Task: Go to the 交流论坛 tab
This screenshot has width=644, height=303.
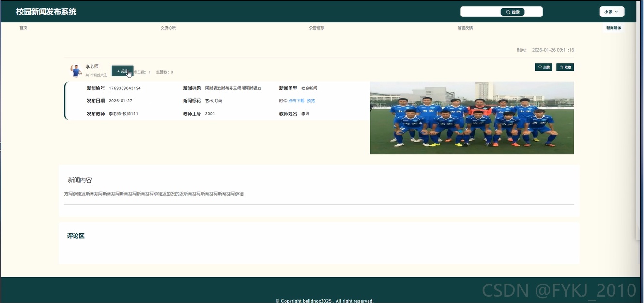Action: (x=168, y=28)
